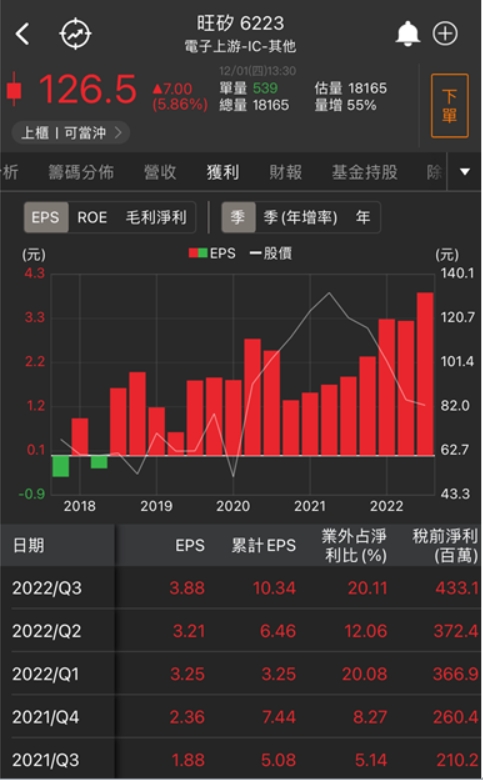Select the 2022/Q2 row
483x780 pixels.
(x=241, y=631)
